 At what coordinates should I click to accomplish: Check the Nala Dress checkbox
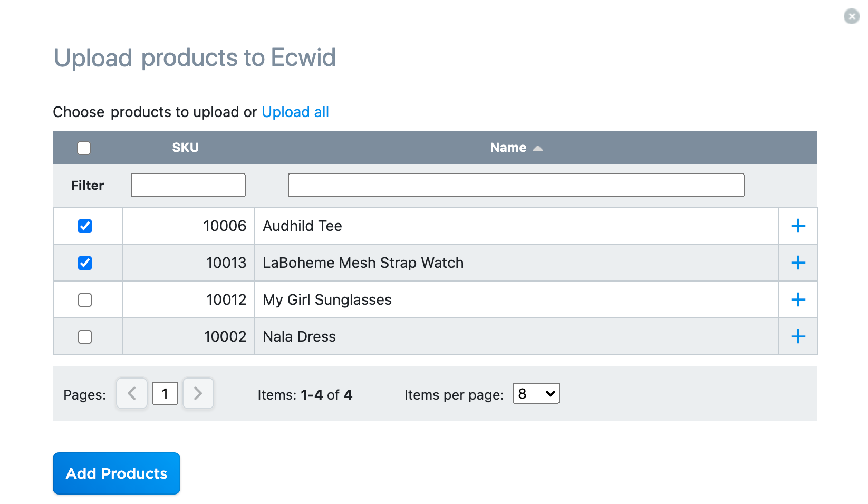click(85, 337)
